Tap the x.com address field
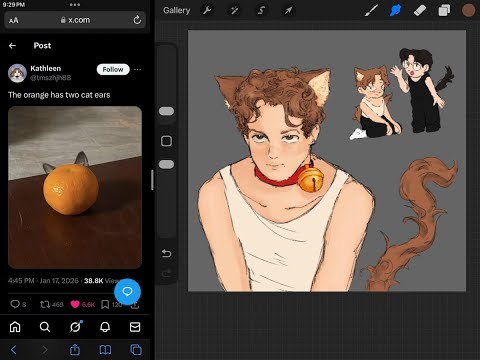 75,20
